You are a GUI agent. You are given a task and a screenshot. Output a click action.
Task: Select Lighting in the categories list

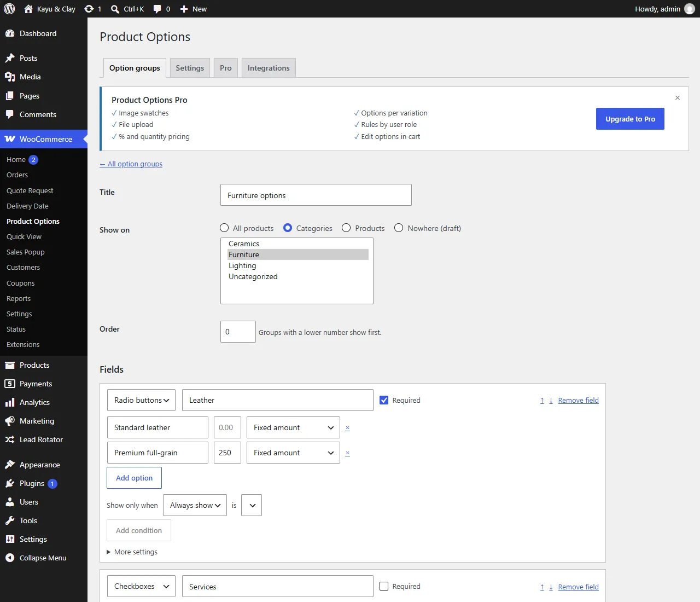298,265
